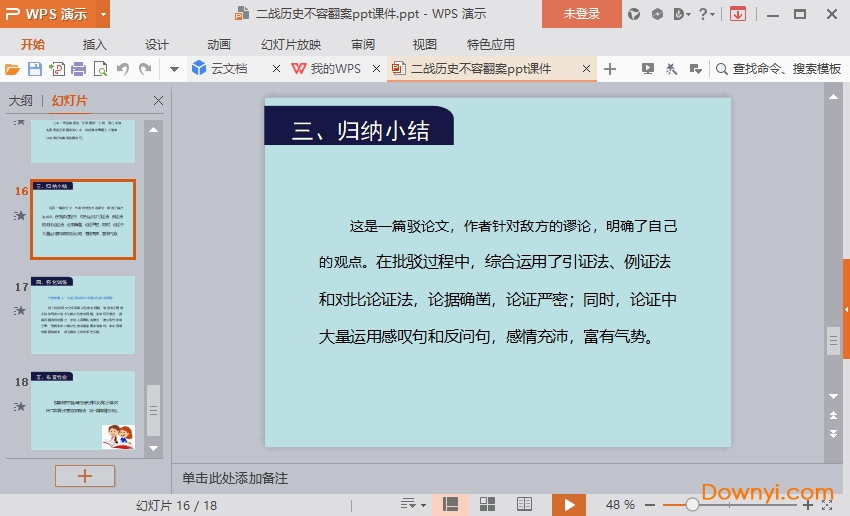This screenshot has width=850, height=516.
Task: Start slideshow with orange play button
Action: point(569,505)
